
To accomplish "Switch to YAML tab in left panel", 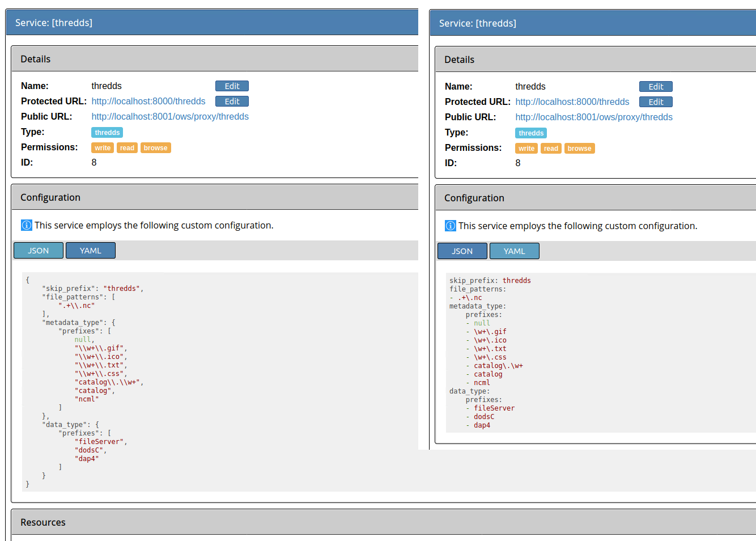I will [91, 251].
